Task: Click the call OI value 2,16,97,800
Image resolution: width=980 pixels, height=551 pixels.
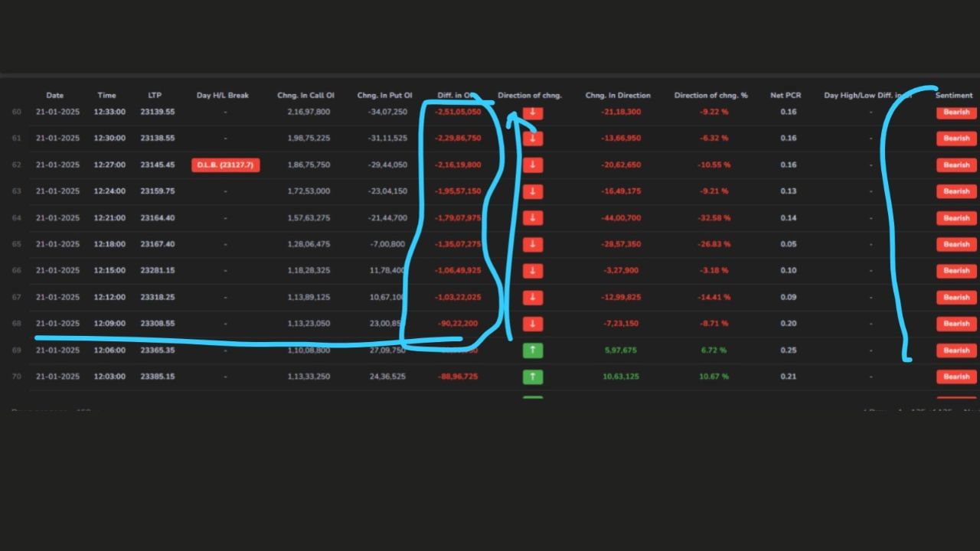Action: pyautogui.click(x=309, y=112)
